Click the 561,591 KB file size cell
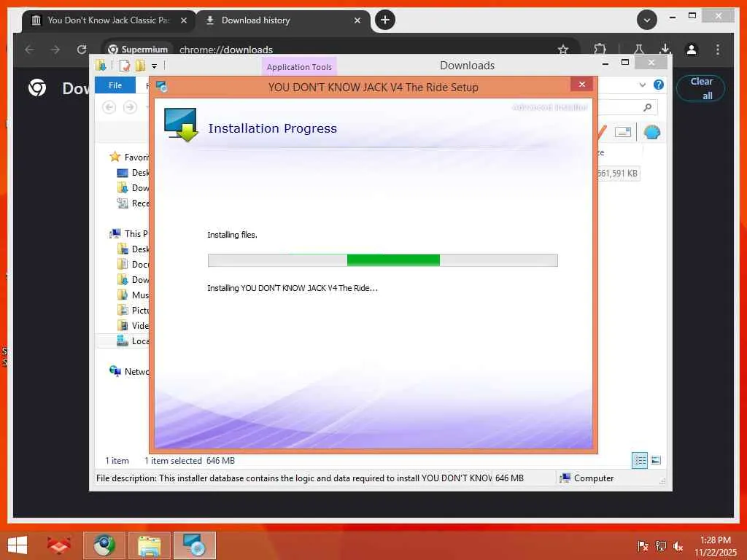 618,174
